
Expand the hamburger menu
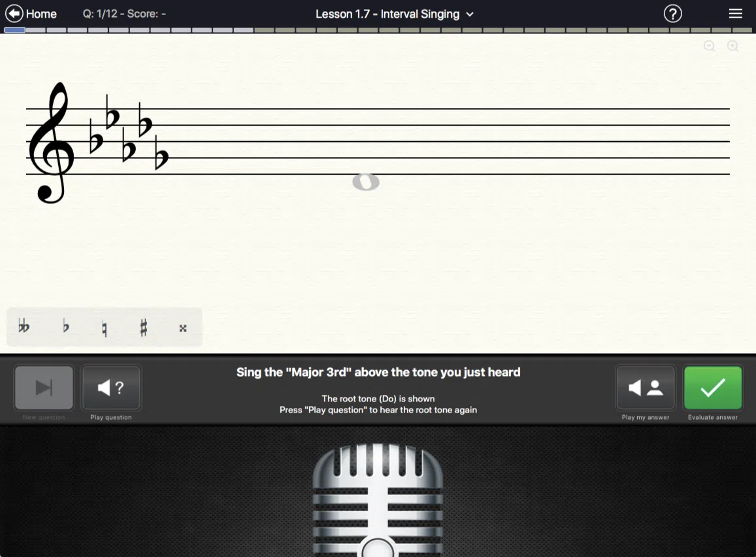[x=735, y=13]
